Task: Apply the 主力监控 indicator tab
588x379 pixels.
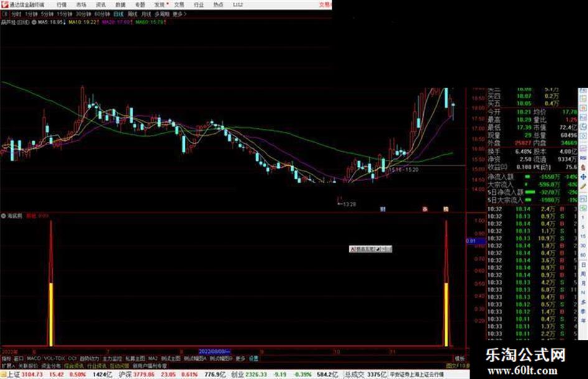Action: [112, 358]
